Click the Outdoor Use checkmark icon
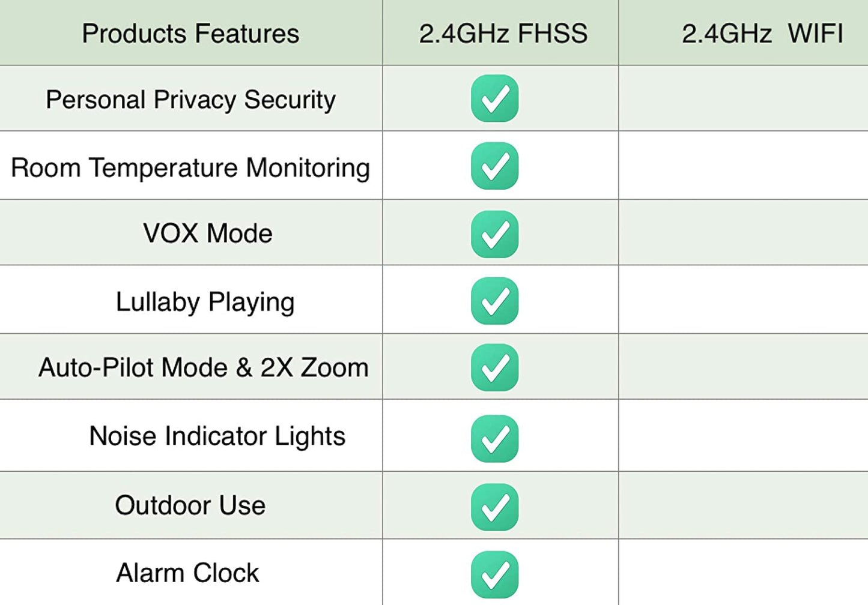Viewport: 868px width, 605px height. (494, 507)
